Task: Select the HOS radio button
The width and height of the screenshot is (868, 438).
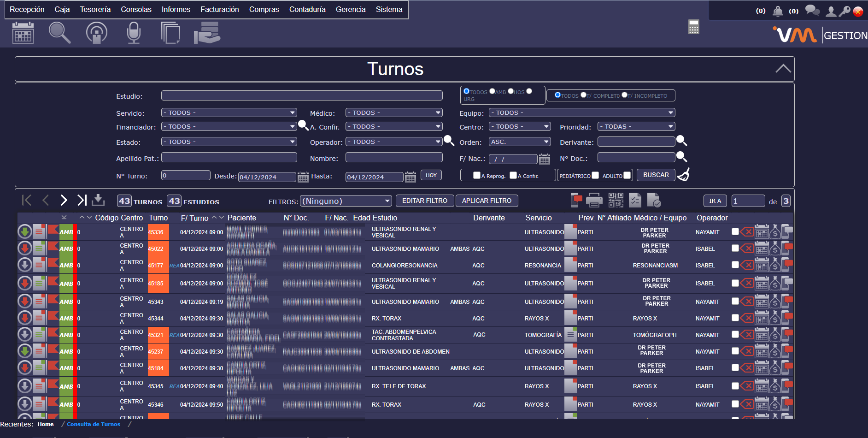Action: tap(510, 91)
